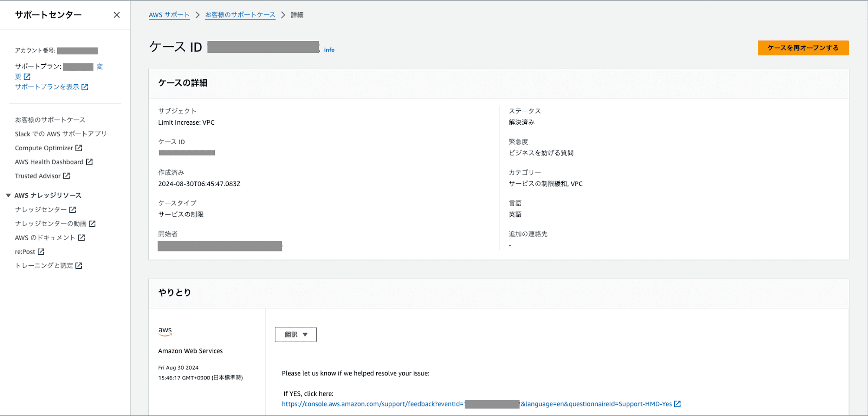868x416 pixels.
Task: Select language value 英語
Action: 515,215
